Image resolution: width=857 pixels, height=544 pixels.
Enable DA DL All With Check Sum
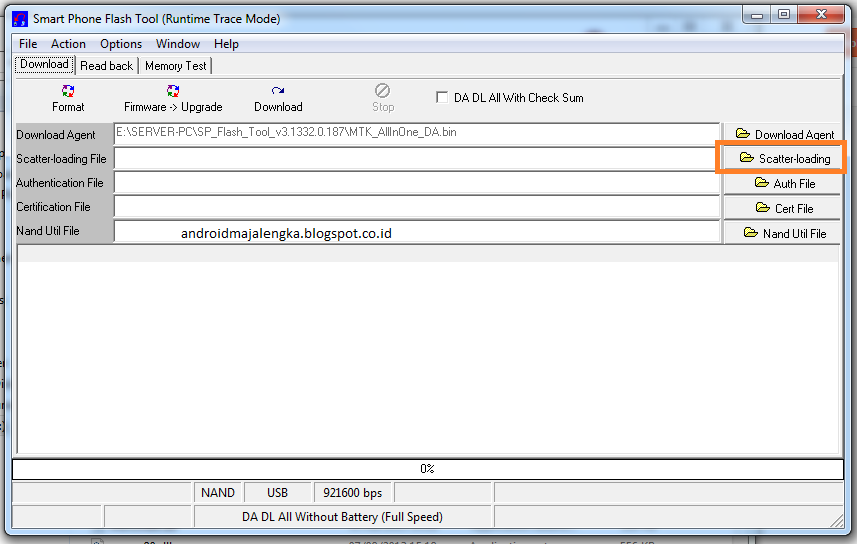pyautogui.click(x=442, y=97)
